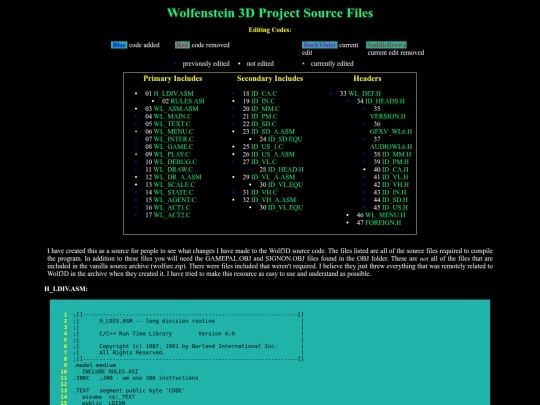Click the Secondary Includes column heading
The width and height of the screenshot is (540, 405).
(270, 79)
